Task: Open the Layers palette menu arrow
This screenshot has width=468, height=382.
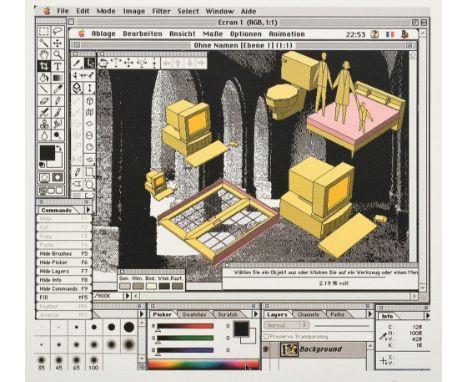Action: 370,314
